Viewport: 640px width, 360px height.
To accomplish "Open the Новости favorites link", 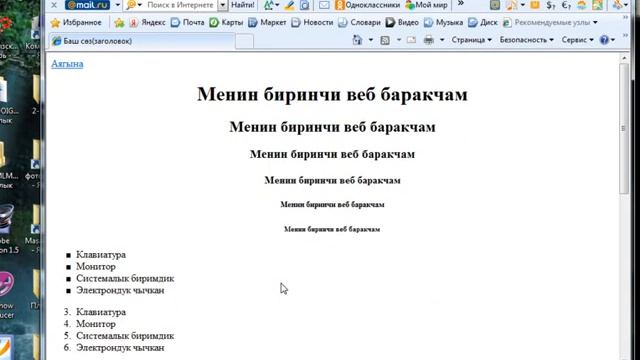I will tap(312, 22).
